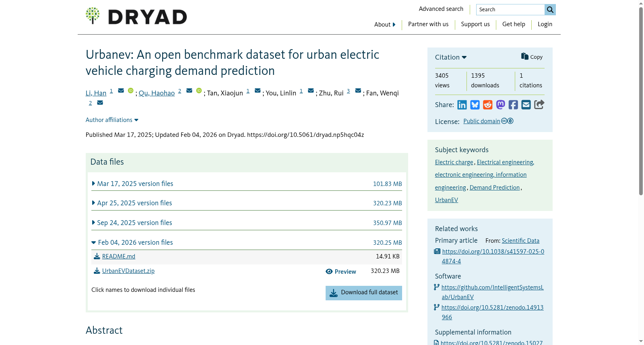644x345 pixels.
Task: Open Support us page
Action: [475, 24]
